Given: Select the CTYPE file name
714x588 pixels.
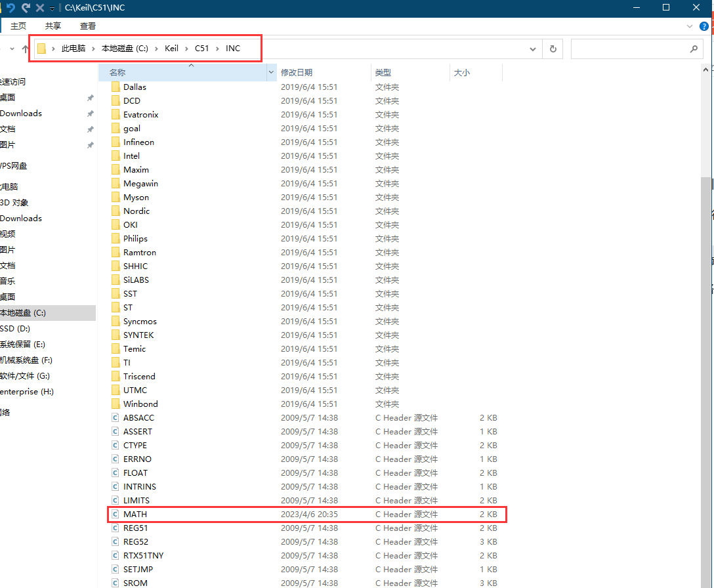Looking at the screenshot, I should (135, 446).
